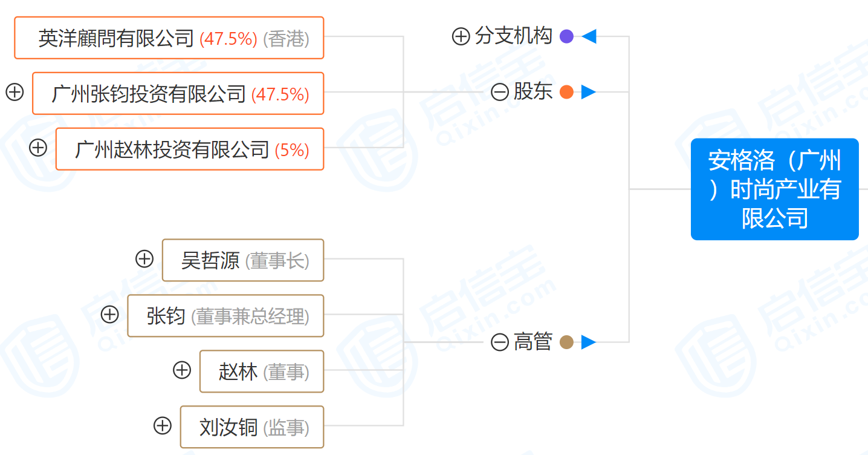Click the central 安格洛 company box
Screen dimensions: 868x455
(774, 189)
